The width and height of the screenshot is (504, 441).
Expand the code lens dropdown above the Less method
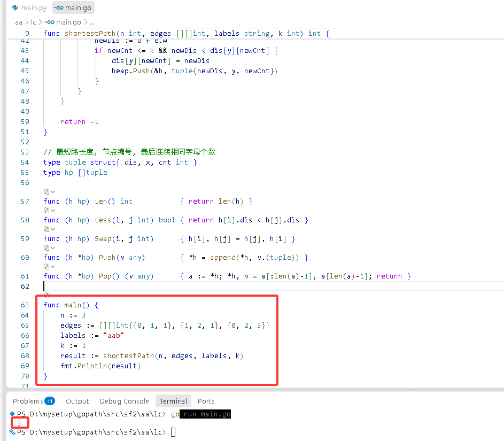tap(50, 210)
